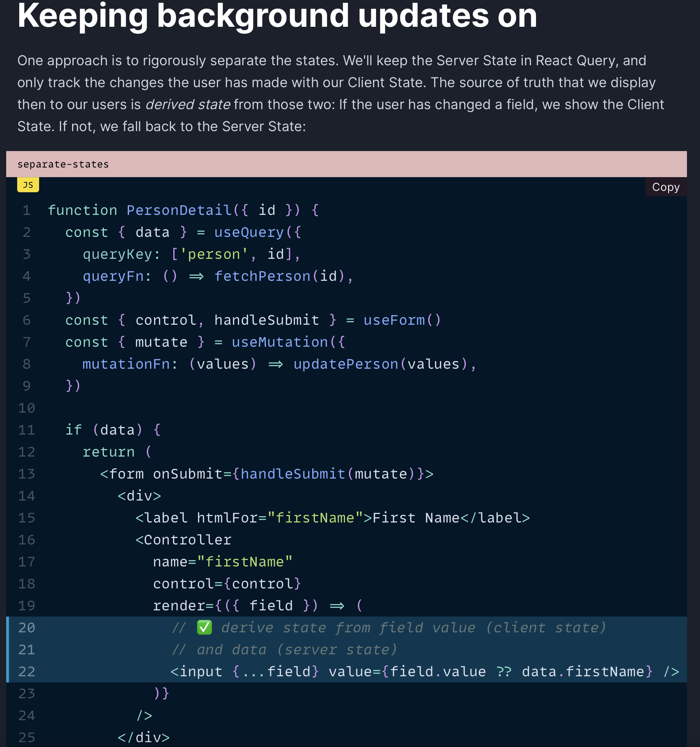Click the ?? operator on line 22
Viewport: 700px width, 747px height.
tap(504, 671)
